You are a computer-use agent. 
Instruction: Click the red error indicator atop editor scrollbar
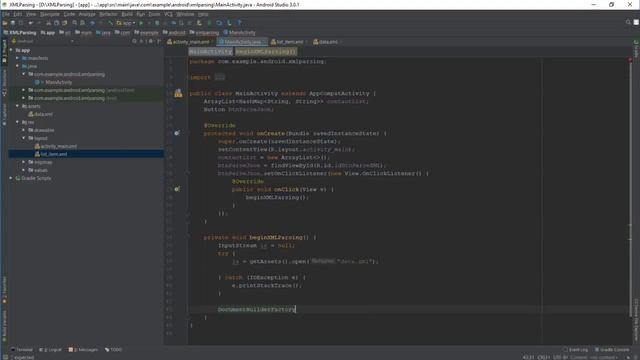630,60
